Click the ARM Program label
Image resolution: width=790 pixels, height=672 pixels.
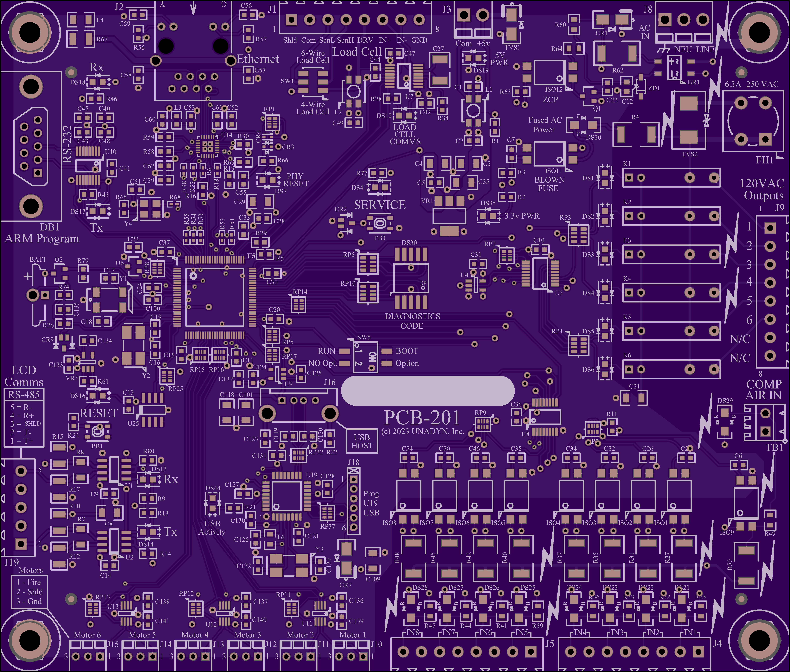(x=42, y=239)
